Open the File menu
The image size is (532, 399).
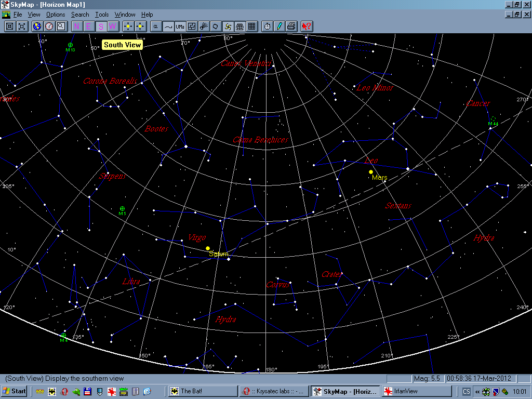[x=18, y=15]
